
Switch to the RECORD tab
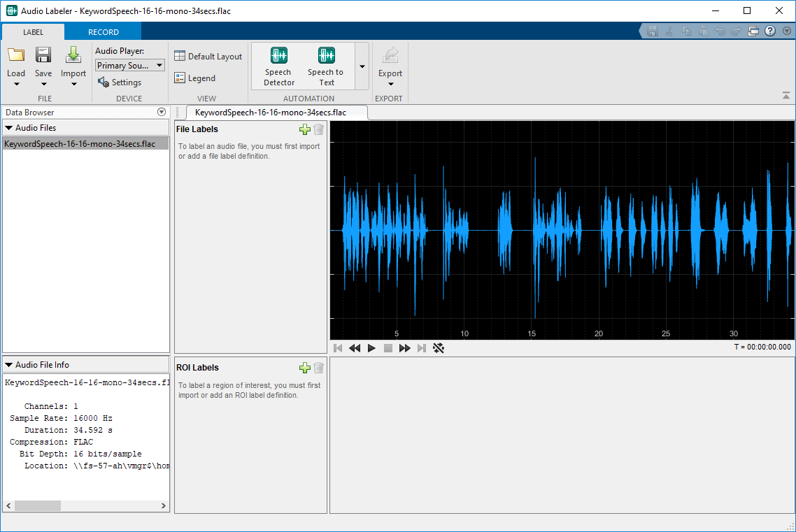coord(103,32)
